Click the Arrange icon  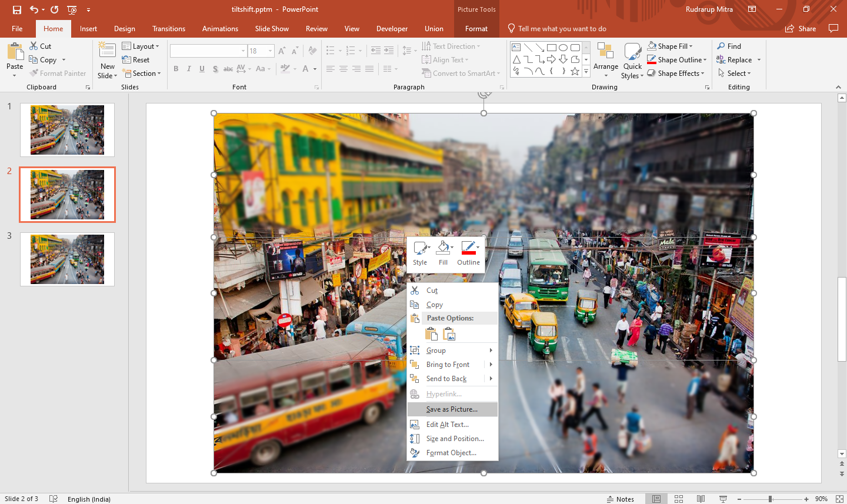coord(605,51)
